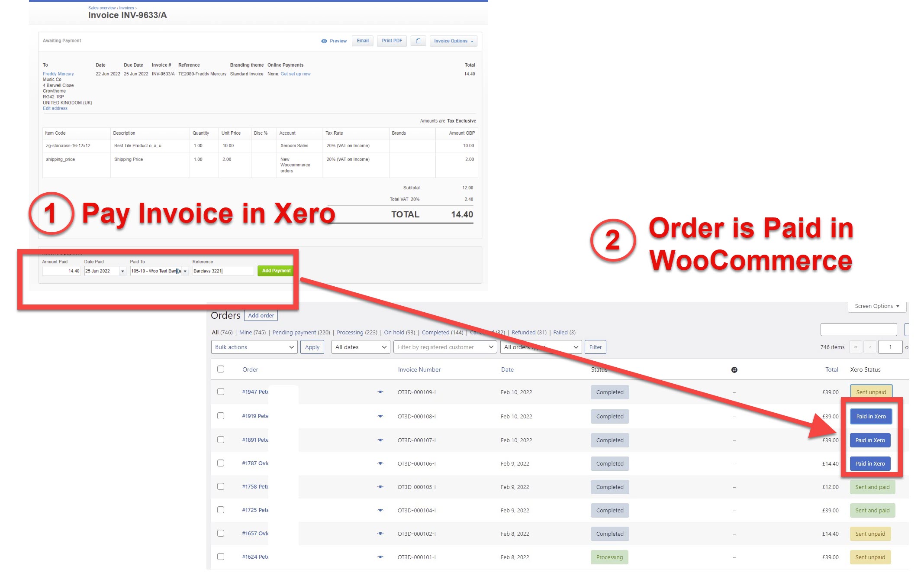
Task: Preview order #1725 via eye icon
Action: [x=380, y=510]
